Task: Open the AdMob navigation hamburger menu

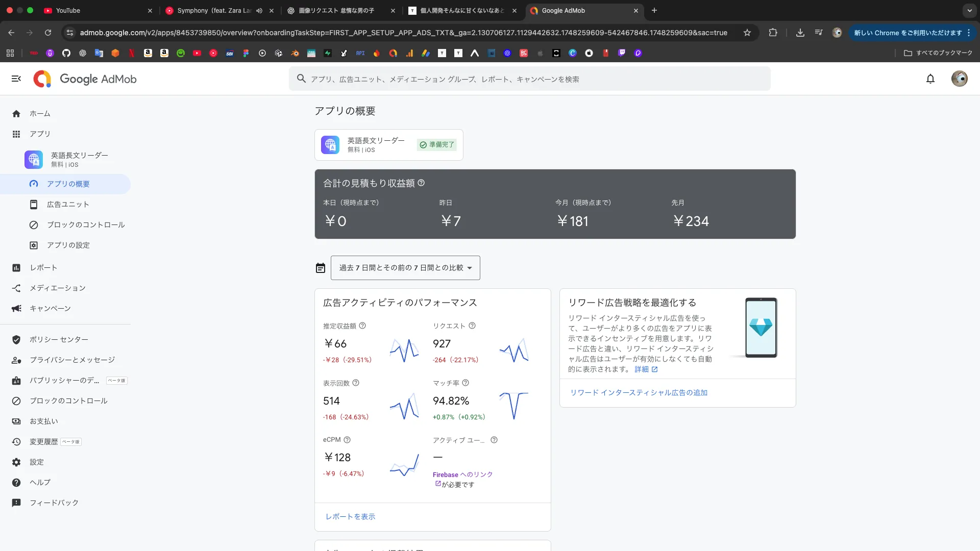Action: click(16, 79)
